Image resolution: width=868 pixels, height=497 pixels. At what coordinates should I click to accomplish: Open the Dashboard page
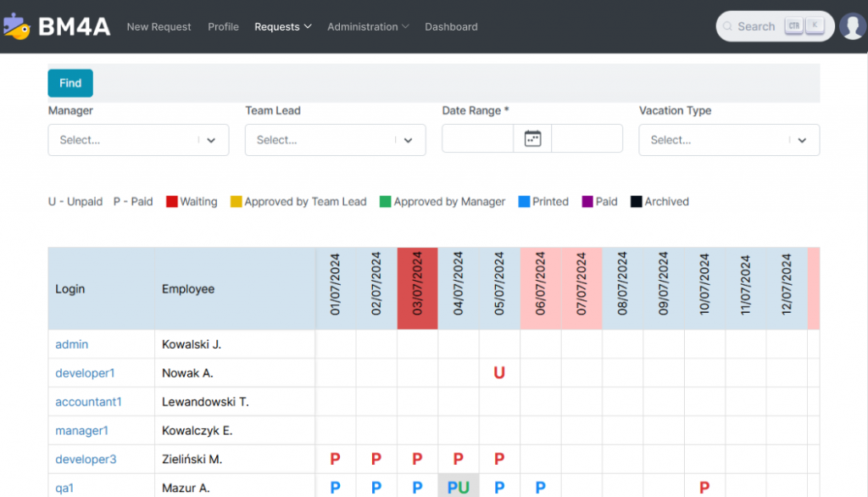pyautogui.click(x=451, y=26)
